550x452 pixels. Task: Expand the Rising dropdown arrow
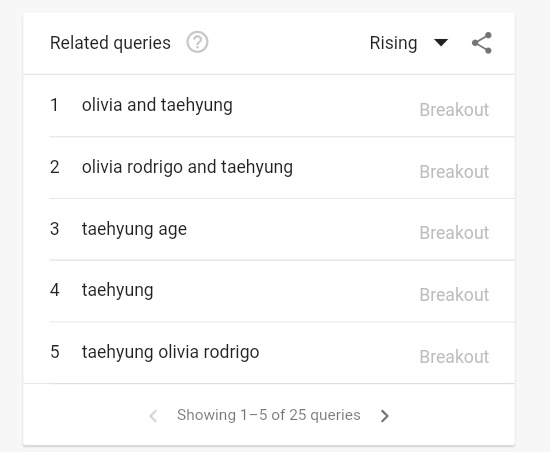tap(441, 42)
